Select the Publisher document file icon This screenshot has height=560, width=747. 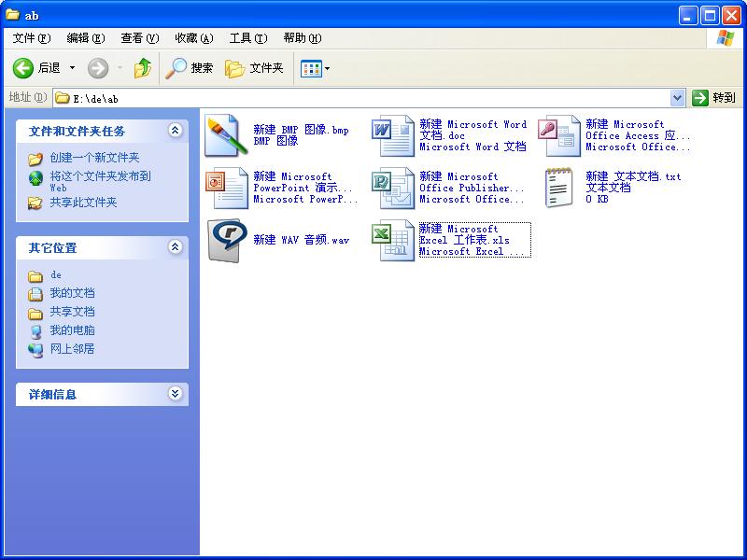[392, 189]
